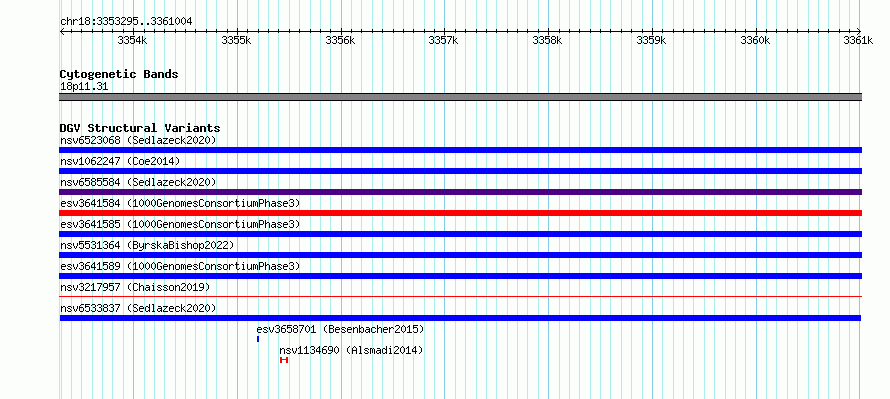Click the 3360k ruler mark
The height and width of the screenshot is (399, 890).
(x=756, y=40)
